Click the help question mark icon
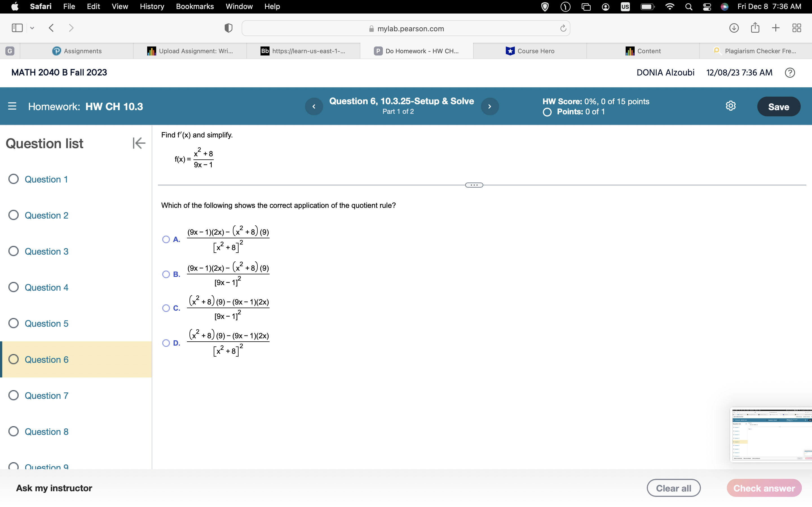The width and height of the screenshot is (812, 507). click(x=790, y=72)
